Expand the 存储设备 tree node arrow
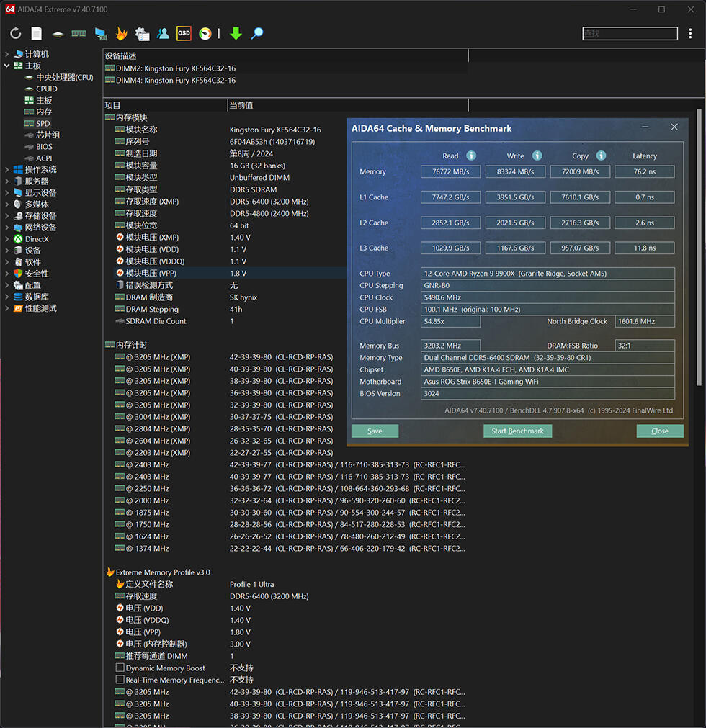 click(x=7, y=216)
